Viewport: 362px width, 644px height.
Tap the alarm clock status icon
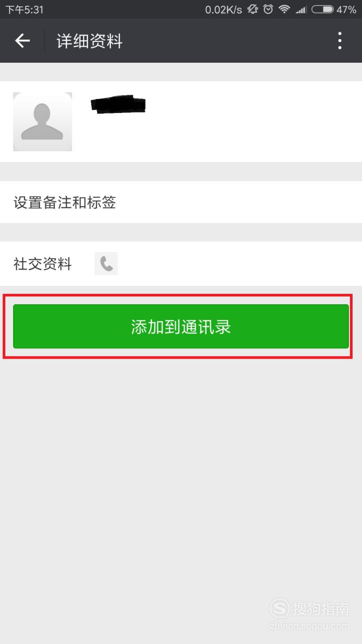268,9
